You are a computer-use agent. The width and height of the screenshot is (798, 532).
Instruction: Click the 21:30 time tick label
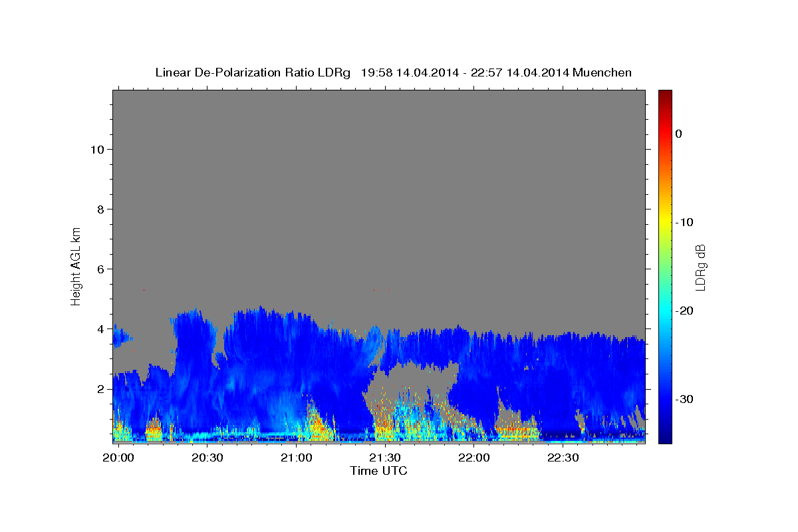click(384, 458)
